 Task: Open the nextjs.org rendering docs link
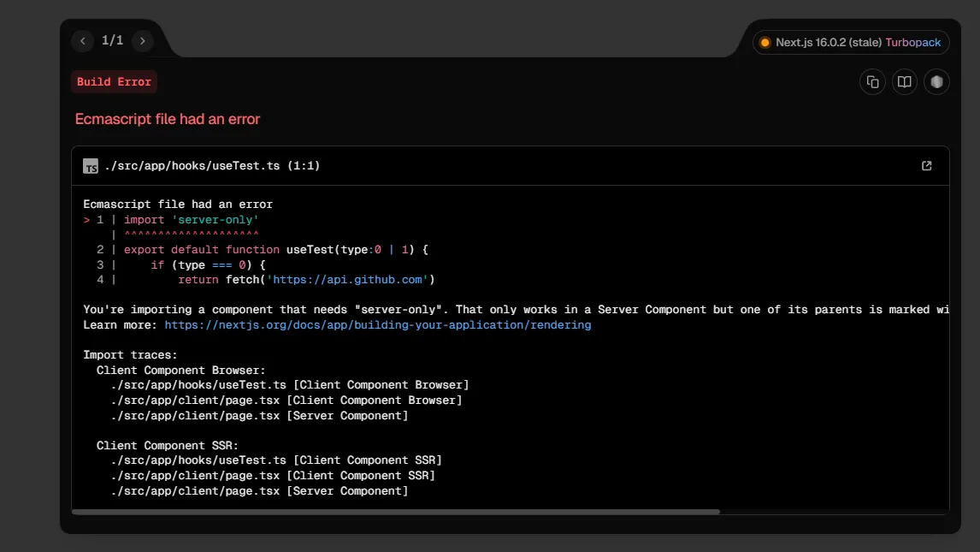[377, 325]
